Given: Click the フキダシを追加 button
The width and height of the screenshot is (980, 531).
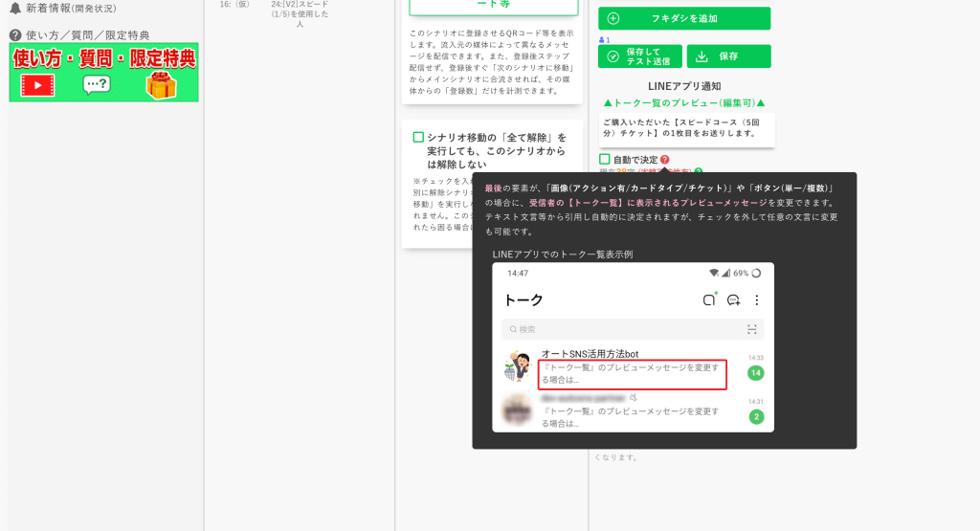Looking at the screenshot, I should pos(684,18).
